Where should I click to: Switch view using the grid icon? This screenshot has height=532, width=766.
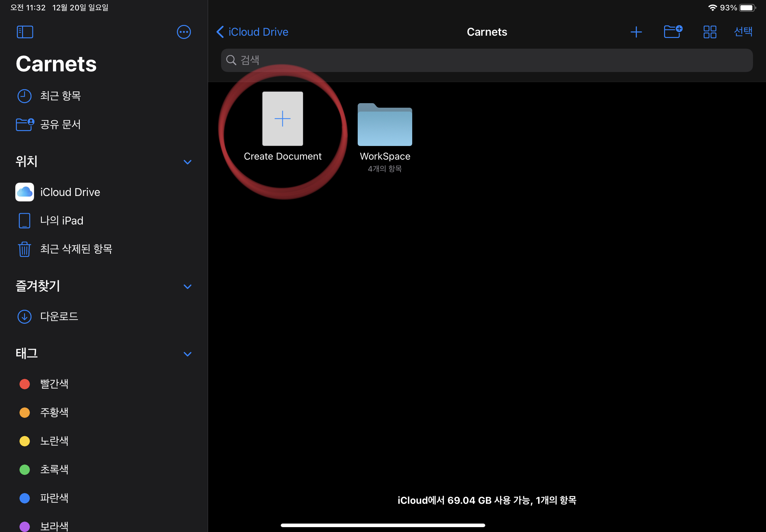pos(710,32)
